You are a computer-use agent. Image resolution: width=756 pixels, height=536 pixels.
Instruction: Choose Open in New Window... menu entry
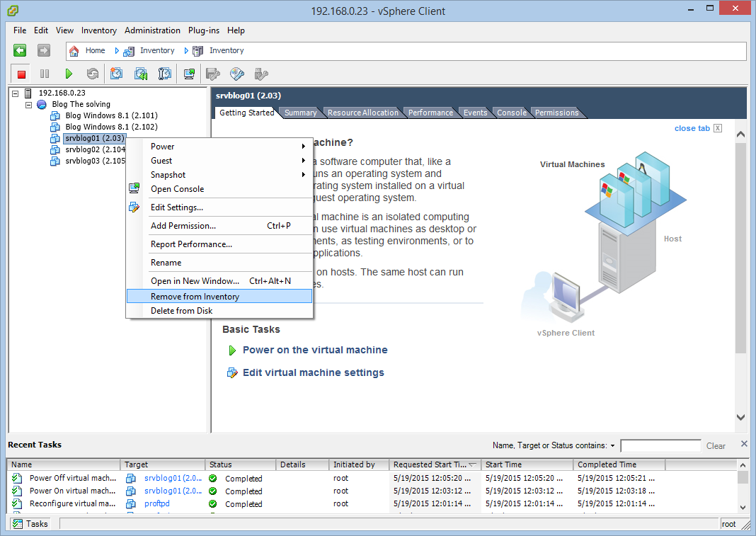click(219, 281)
